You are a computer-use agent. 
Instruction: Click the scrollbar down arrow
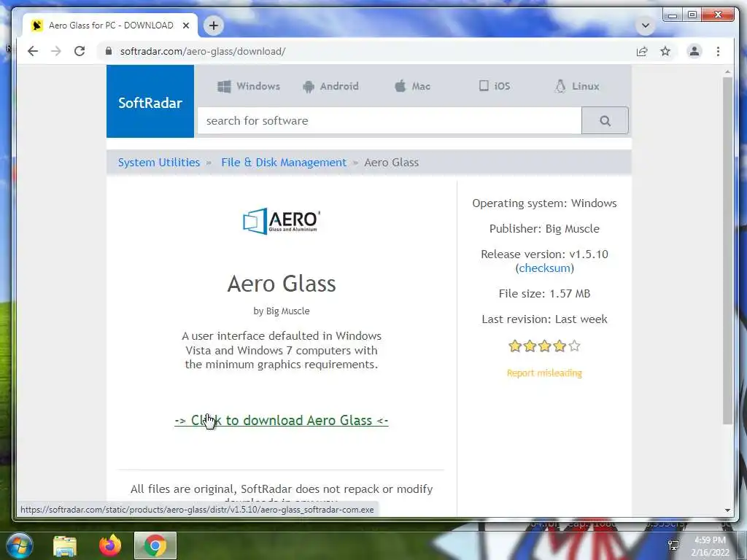pyautogui.click(x=727, y=510)
